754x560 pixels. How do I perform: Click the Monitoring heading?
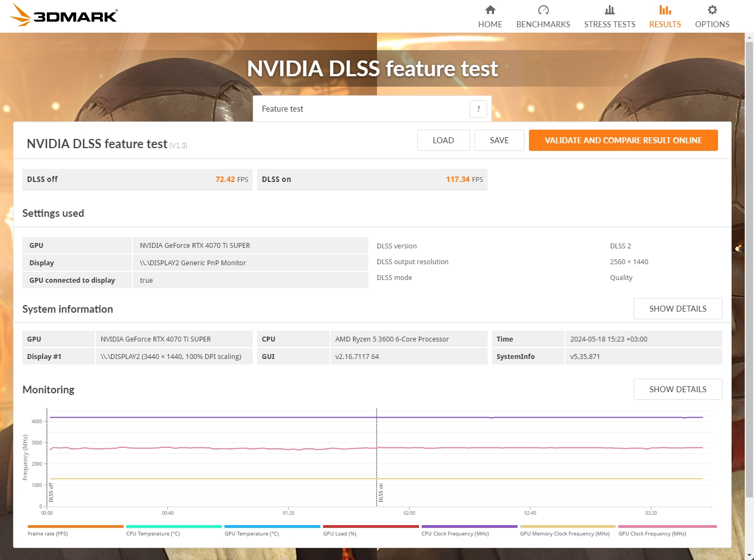tap(48, 390)
